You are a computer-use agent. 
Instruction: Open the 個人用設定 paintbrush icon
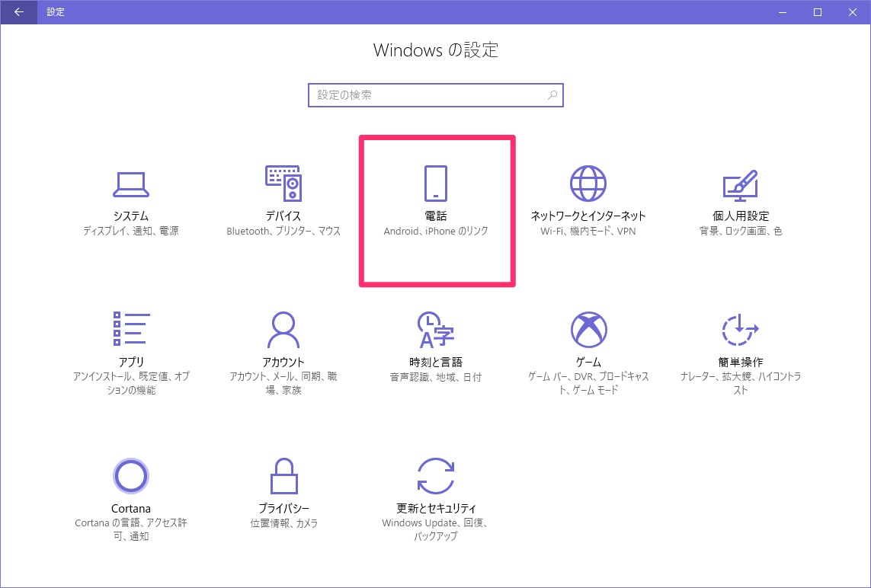pyautogui.click(x=741, y=185)
